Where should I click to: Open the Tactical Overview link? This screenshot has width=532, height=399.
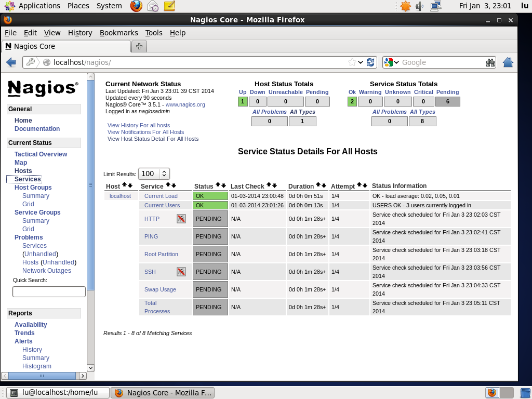41,154
